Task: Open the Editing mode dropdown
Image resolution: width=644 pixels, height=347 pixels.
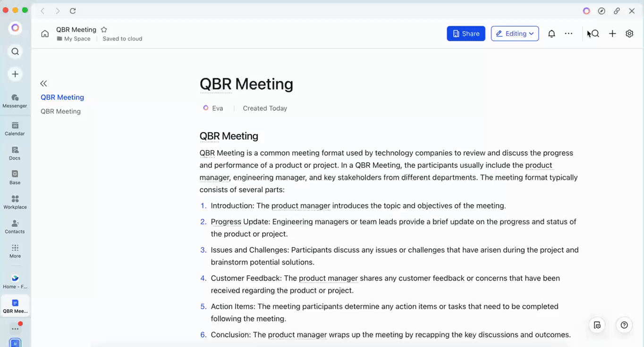Action: [x=515, y=33]
